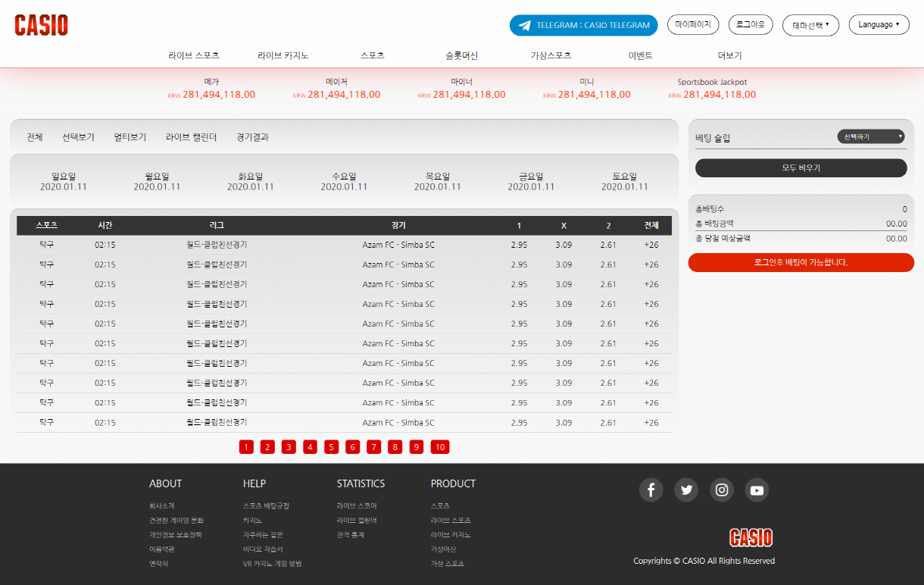Click the CASIO logo in footer

pyautogui.click(x=751, y=538)
